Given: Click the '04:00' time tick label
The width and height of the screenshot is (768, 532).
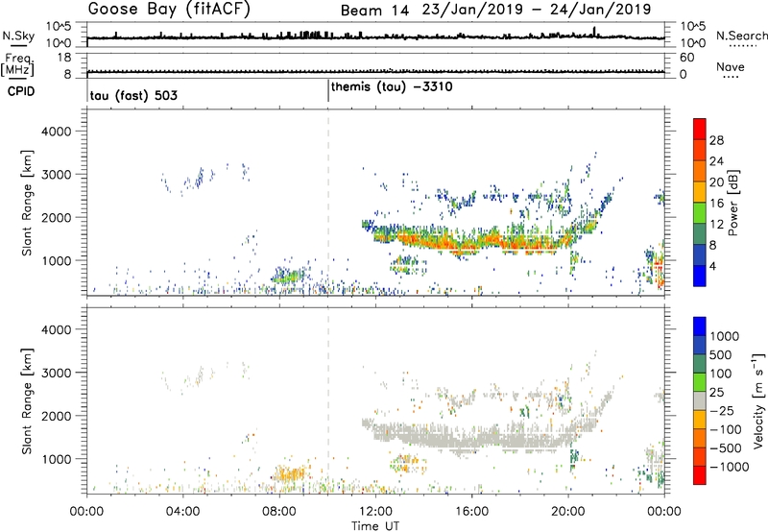Looking at the screenshot, I should (183, 512).
